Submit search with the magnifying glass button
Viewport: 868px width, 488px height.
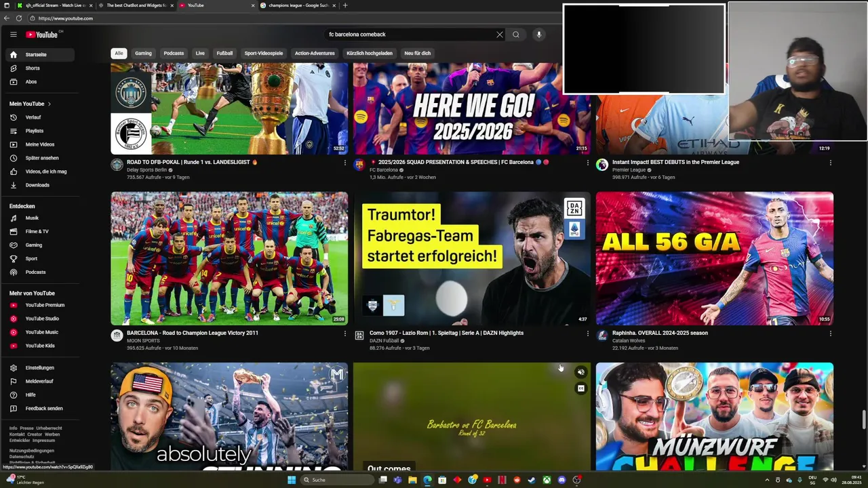pos(516,35)
